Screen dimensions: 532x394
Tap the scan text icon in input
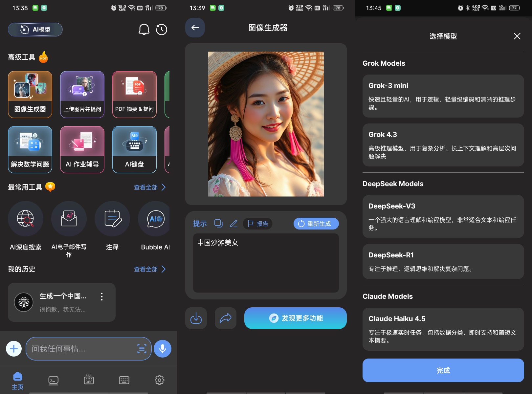pos(142,349)
